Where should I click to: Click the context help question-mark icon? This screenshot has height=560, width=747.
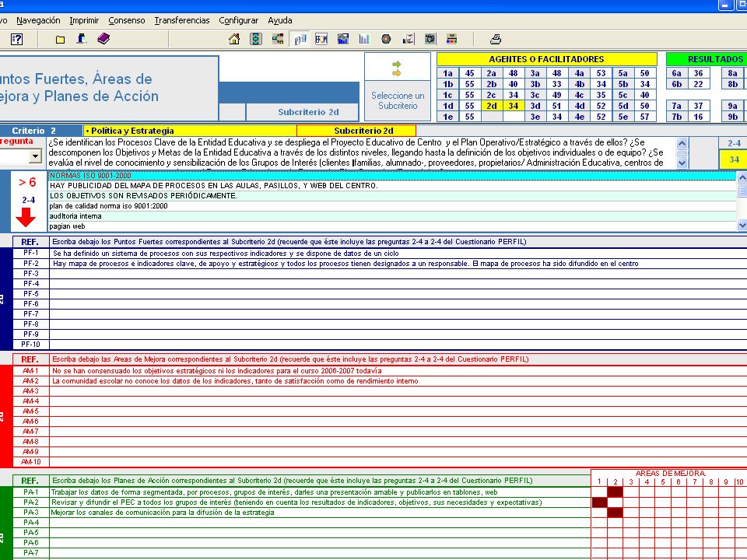coord(16,39)
